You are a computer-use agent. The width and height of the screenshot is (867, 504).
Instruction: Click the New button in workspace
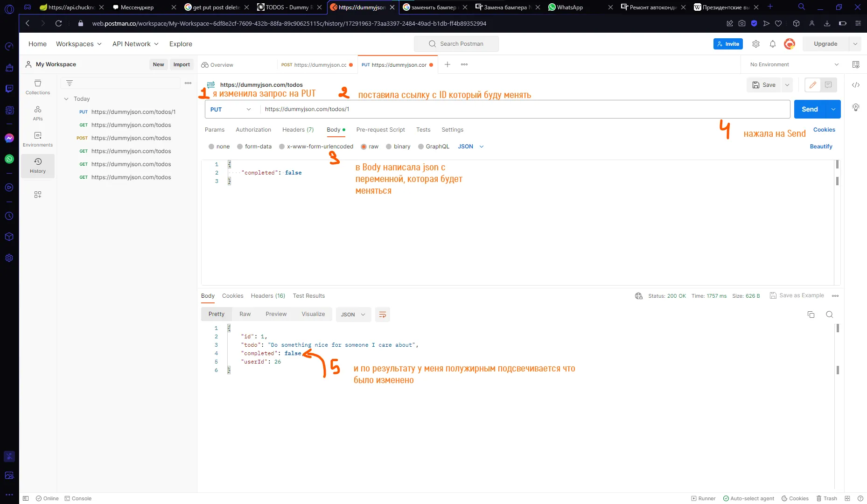[x=158, y=64]
